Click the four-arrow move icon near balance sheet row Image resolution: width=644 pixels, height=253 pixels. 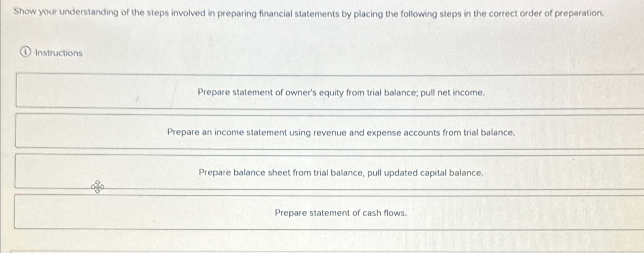pos(97,187)
